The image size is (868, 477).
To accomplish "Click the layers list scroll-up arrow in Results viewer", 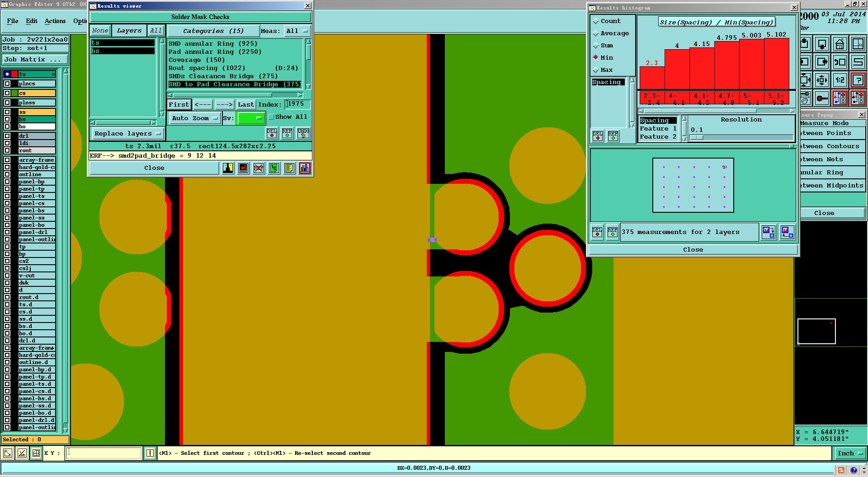I will [162, 41].
